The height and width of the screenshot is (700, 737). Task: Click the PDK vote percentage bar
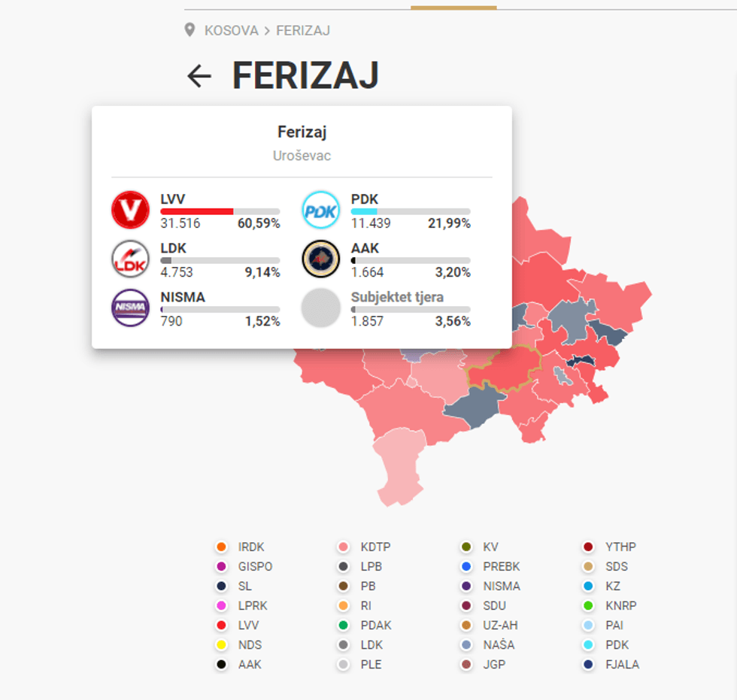point(411,212)
